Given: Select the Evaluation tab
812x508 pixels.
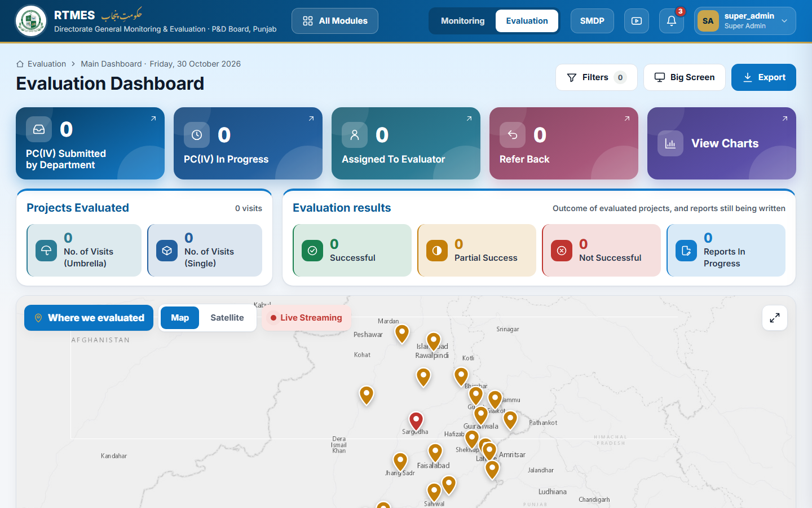Looking at the screenshot, I should click(x=527, y=21).
